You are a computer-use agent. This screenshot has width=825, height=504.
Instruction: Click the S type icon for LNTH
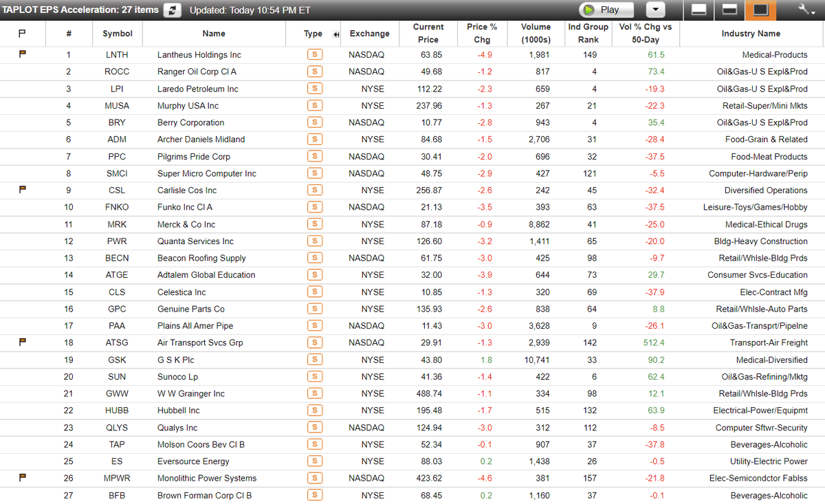(315, 55)
